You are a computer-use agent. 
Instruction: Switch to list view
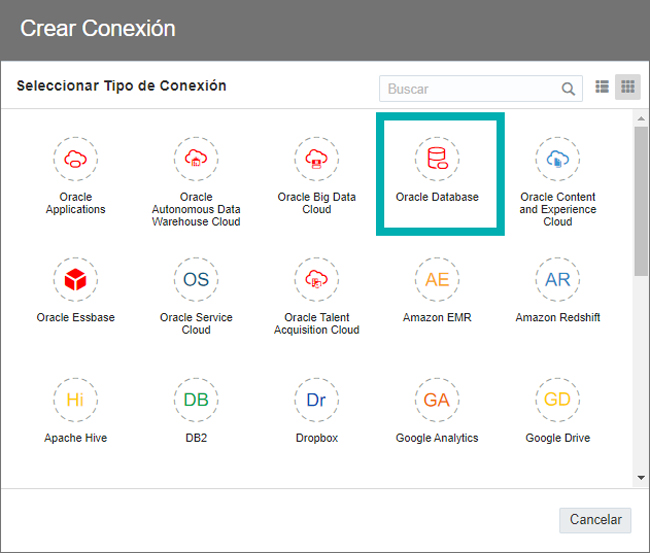click(602, 87)
